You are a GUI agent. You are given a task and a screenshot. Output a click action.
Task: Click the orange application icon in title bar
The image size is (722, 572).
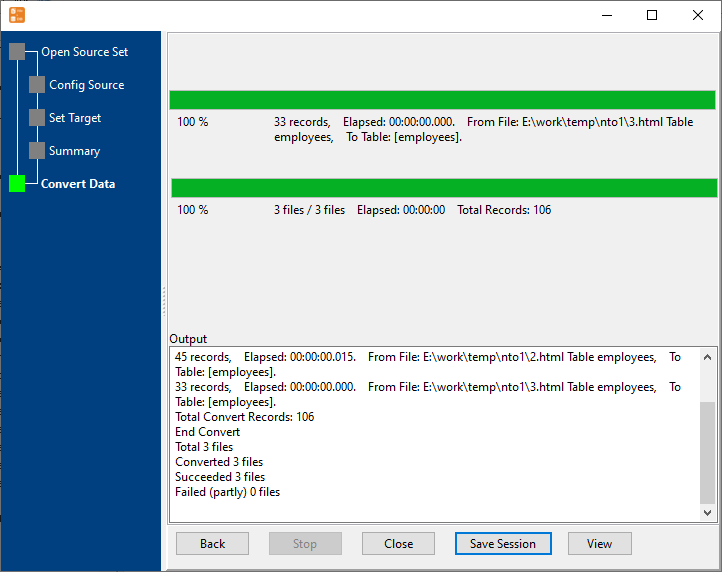pyautogui.click(x=17, y=15)
